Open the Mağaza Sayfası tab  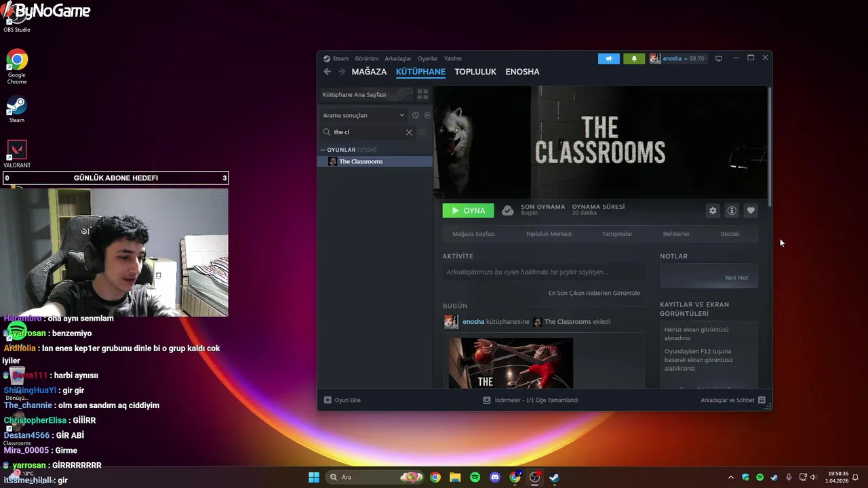click(473, 234)
